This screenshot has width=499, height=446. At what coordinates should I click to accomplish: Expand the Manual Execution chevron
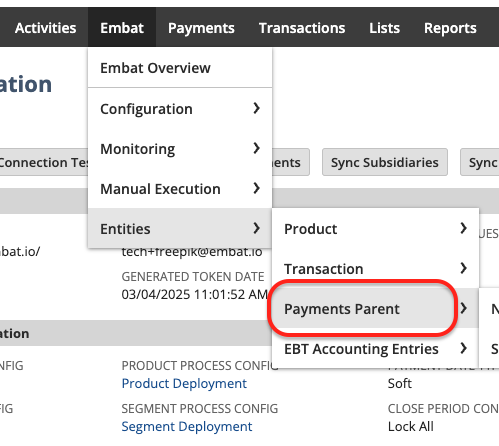256,188
